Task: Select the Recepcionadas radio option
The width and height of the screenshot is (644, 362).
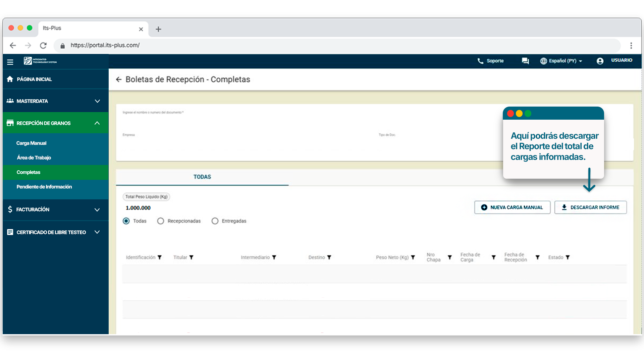Action: [161, 221]
